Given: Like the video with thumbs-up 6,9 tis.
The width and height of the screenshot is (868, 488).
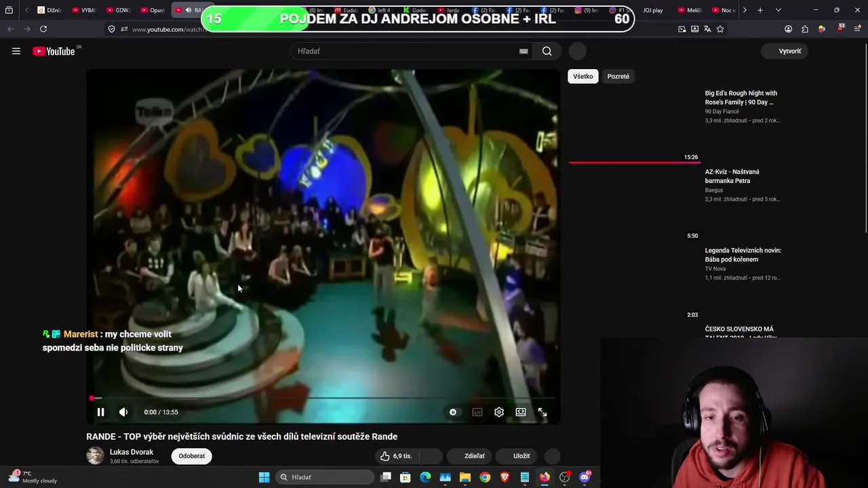Looking at the screenshot, I should click(397, 456).
